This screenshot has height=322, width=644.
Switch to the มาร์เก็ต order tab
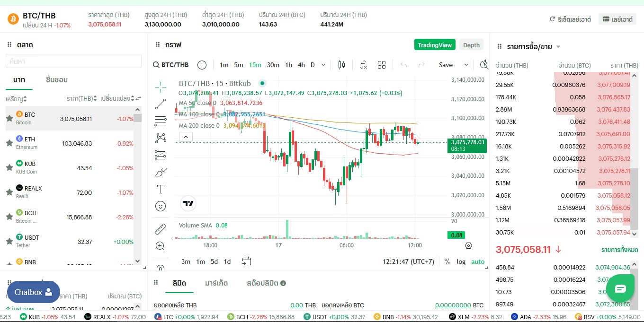pyautogui.click(x=216, y=283)
